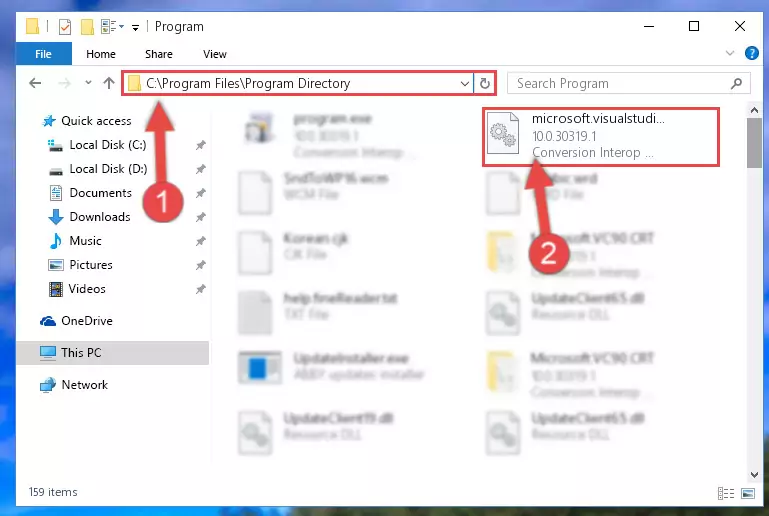Open Explorer help question mark icon
This screenshot has width=769, height=516.
pos(751,53)
